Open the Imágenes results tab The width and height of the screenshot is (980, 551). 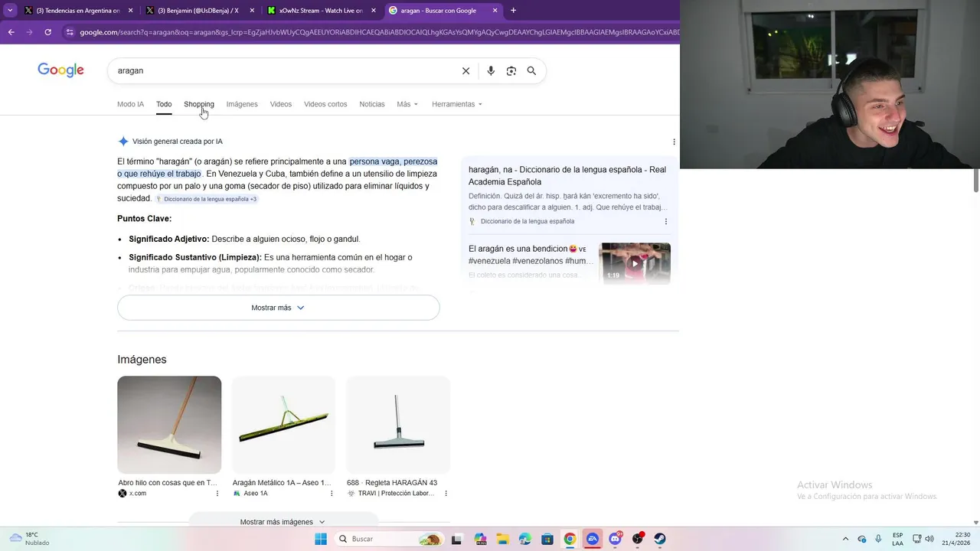tap(242, 104)
